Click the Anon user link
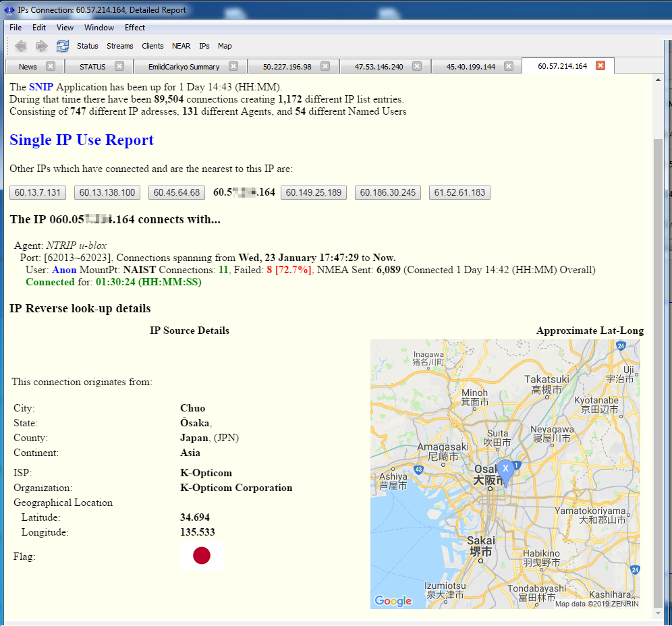Image resolution: width=672 pixels, height=626 pixels. click(x=64, y=270)
